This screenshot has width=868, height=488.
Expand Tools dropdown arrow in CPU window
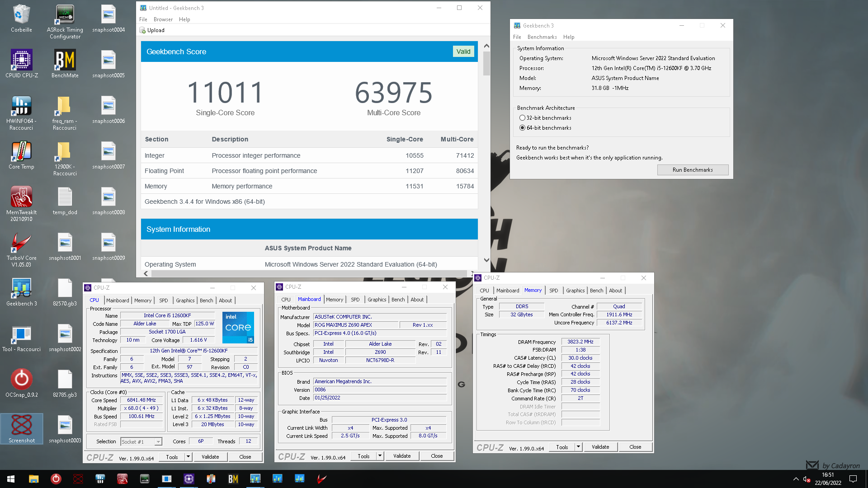tap(188, 457)
